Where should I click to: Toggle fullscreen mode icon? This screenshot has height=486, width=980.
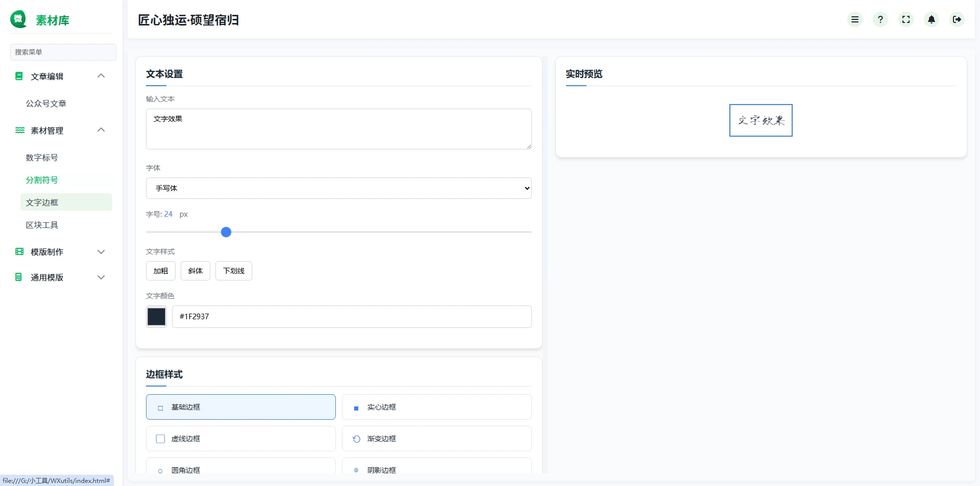click(x=906, y=19)
